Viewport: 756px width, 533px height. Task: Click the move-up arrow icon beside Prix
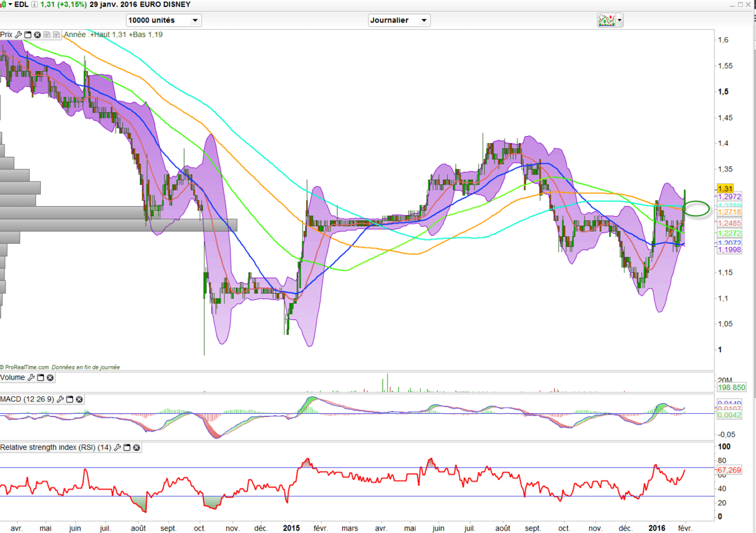[x=57, y=35]
